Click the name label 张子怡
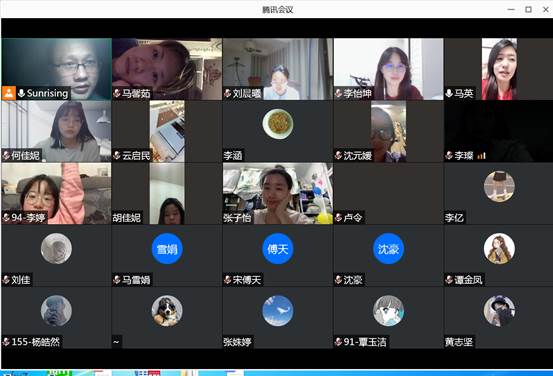The image size is (553, 376). pos(237,218)
